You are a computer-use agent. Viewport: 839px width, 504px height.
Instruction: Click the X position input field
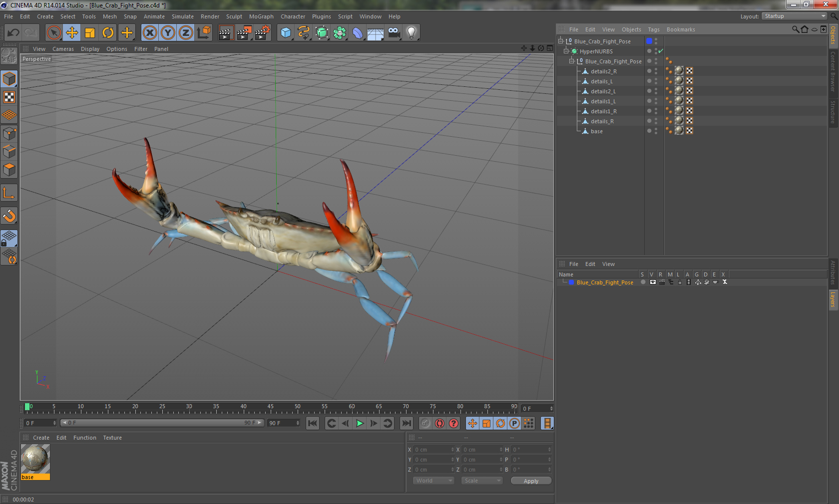point(433,450)
